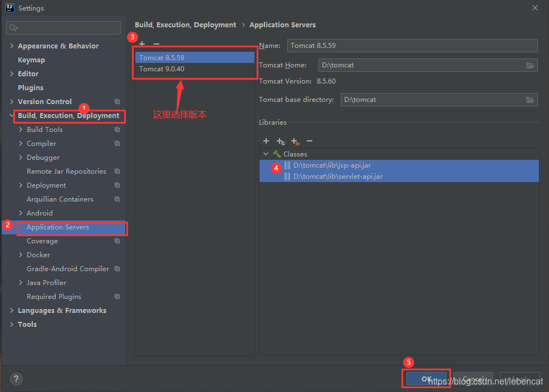Image resolution: width=549 pixels, height=392 pixels.
Task: Collapse the Classes library node
Action: pos(266,154)
